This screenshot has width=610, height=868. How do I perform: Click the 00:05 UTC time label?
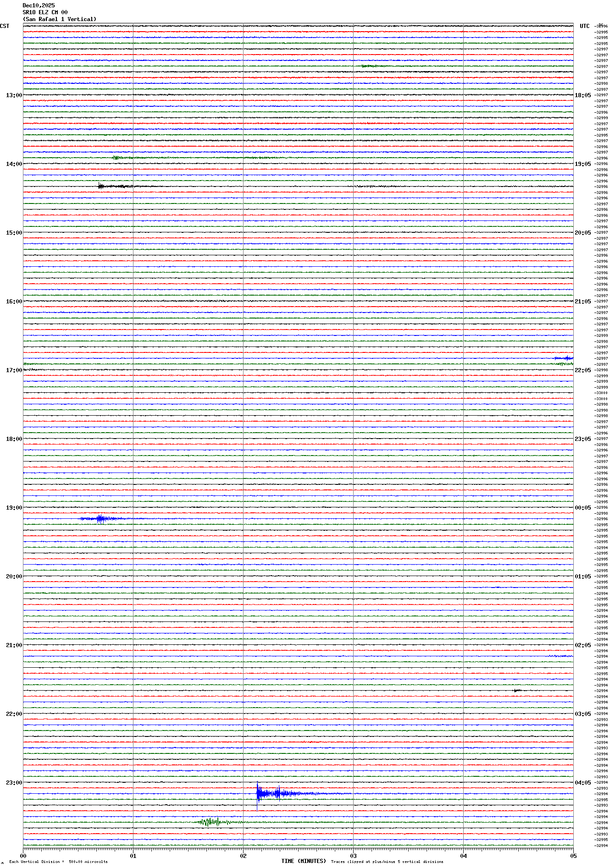click(582, 508)
